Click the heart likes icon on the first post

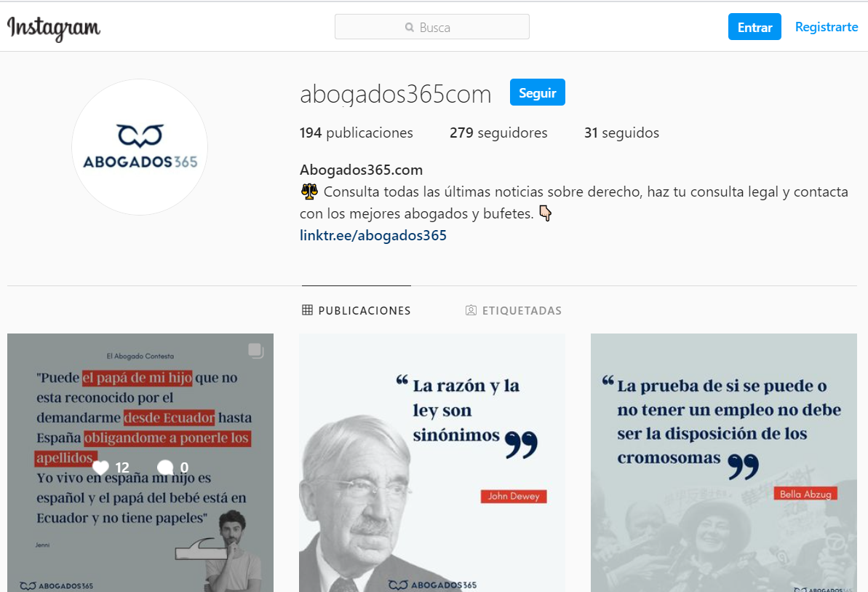coord(100,468)
